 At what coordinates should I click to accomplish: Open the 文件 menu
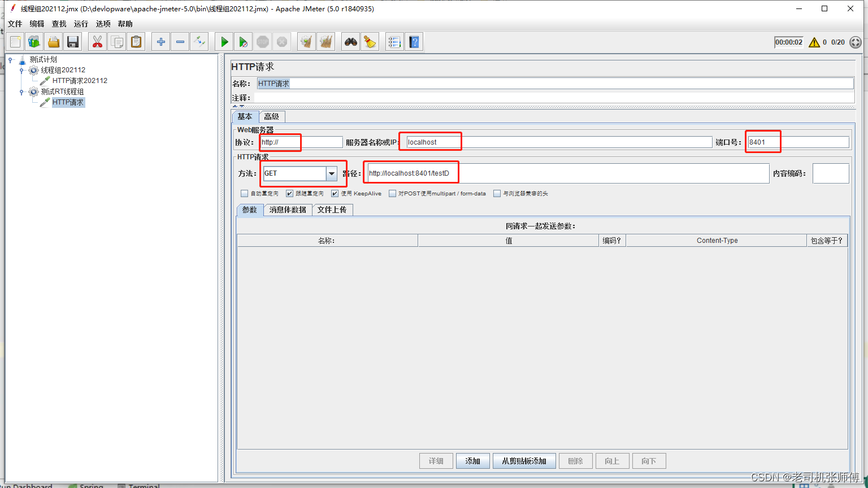click(15, 24)
